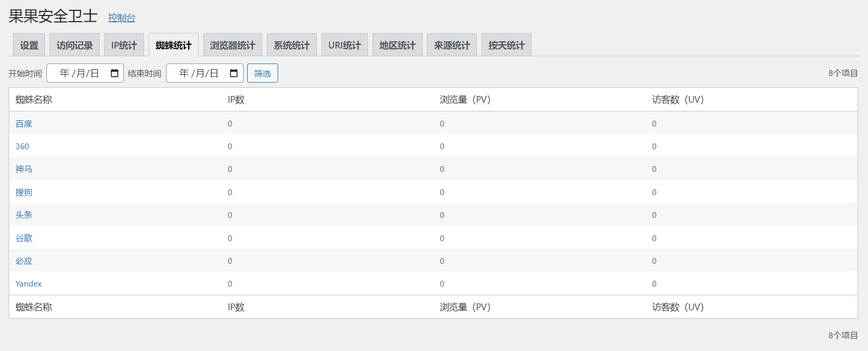The height and width of the screenshot is (351, 868).
Task: Select the 蜘蛛统计 tab
Action: 173,45
